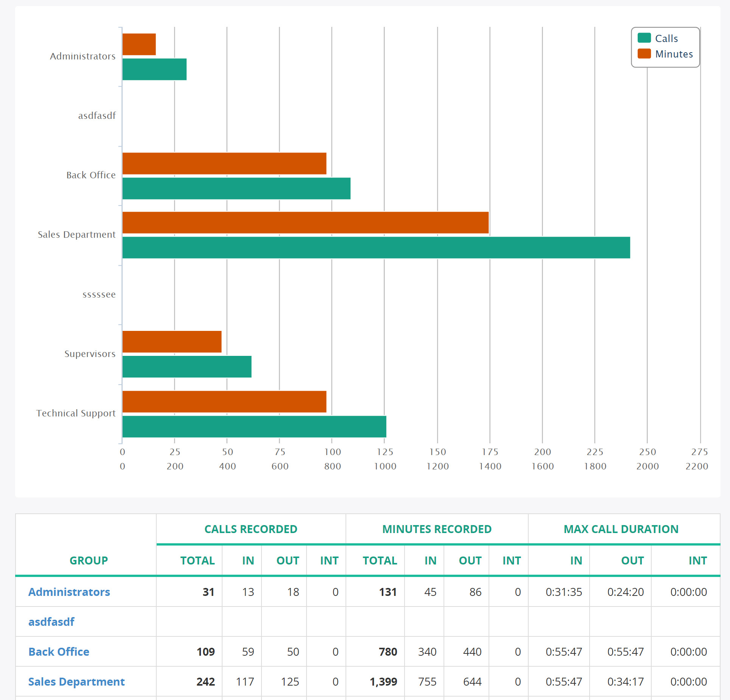Click 'Administrators' chart axis label
The width and height of the screenshot is (730, 700).
(x=83, y=56)
